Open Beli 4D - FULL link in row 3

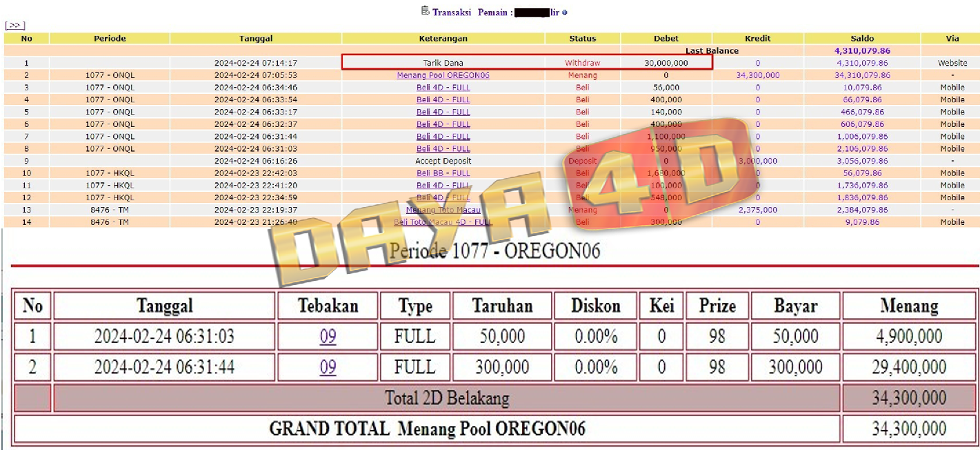(443, 88)
